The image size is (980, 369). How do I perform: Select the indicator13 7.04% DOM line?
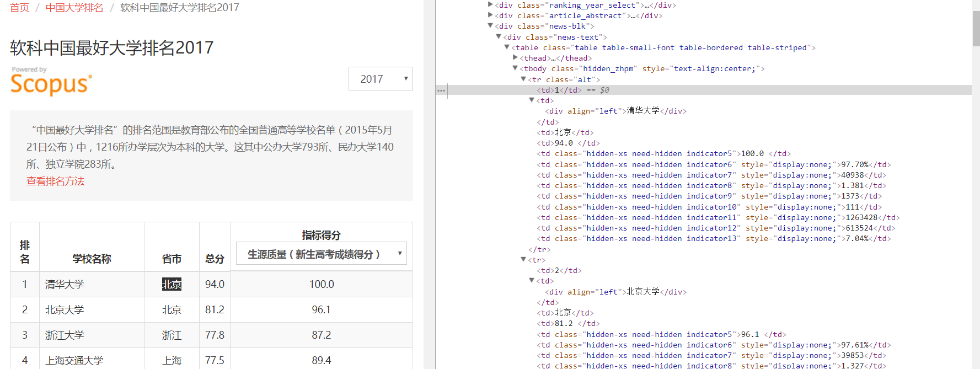pos(714,238)
